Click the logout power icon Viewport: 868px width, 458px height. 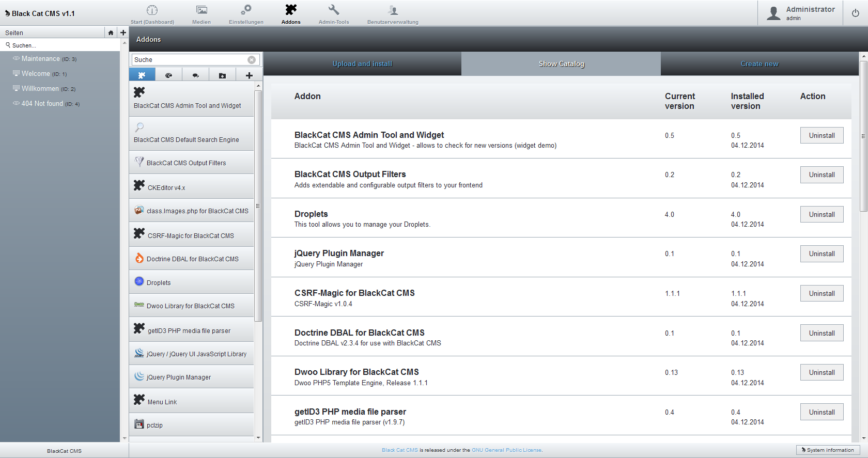tap(856, 13)
